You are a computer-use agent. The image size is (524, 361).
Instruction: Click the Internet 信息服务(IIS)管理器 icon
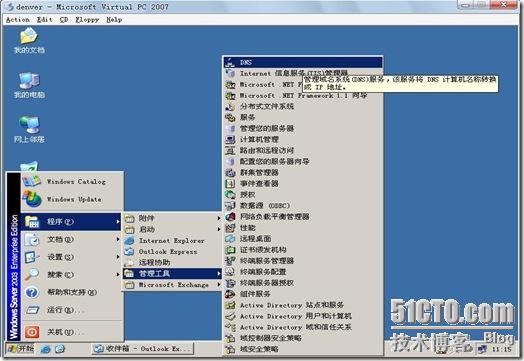tap(230, 73)
